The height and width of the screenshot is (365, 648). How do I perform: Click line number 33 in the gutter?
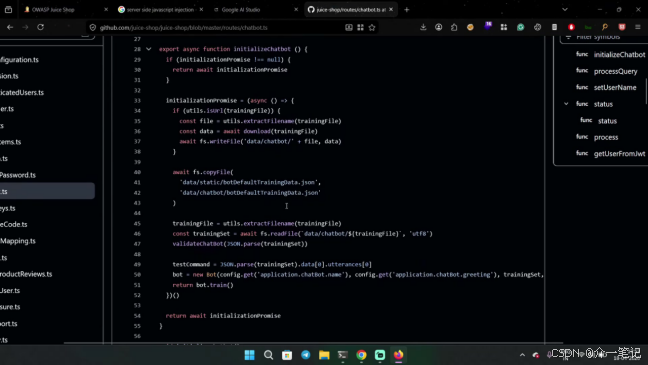(x=137, y=100)
